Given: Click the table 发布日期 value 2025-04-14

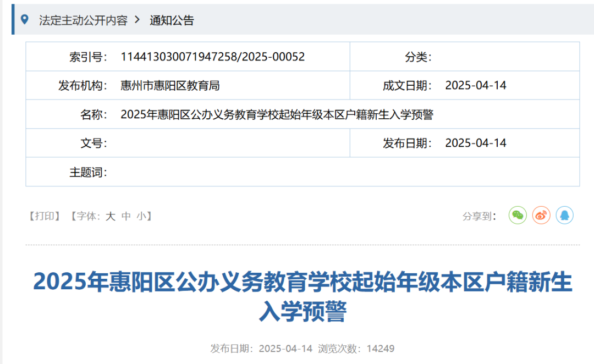Looking at the screenshot, I should tap(476, 143).
